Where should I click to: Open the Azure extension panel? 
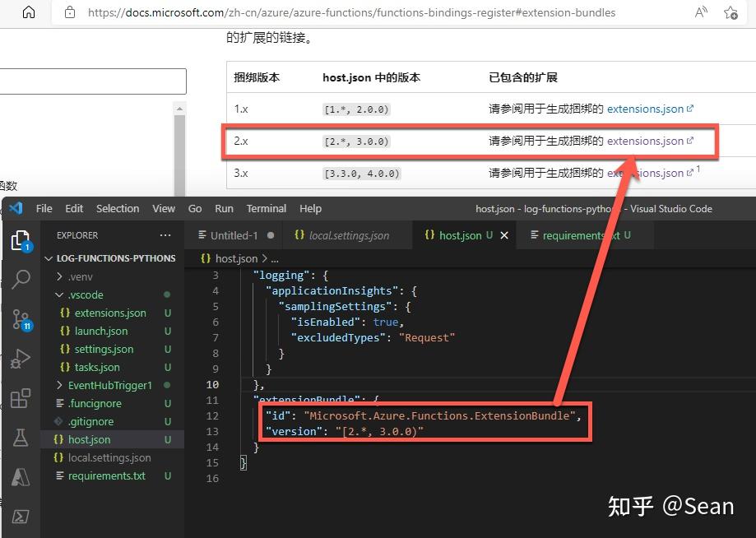tap(21, 477)
